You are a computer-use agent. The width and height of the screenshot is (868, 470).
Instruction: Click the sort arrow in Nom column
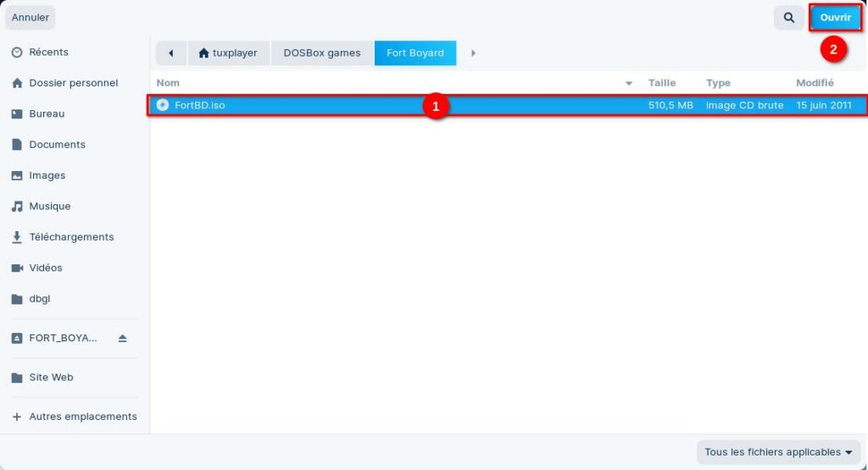tap(629, 83)
